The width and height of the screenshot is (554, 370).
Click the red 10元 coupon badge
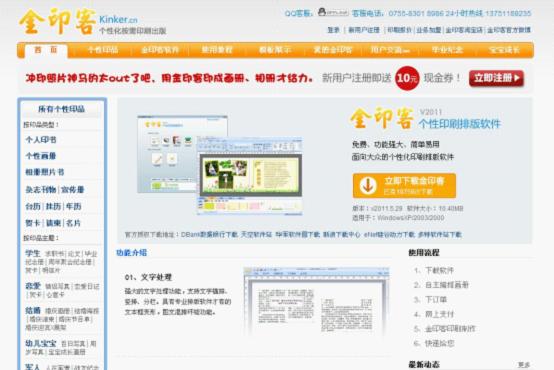pyautogui.click(x=407, y=78)
